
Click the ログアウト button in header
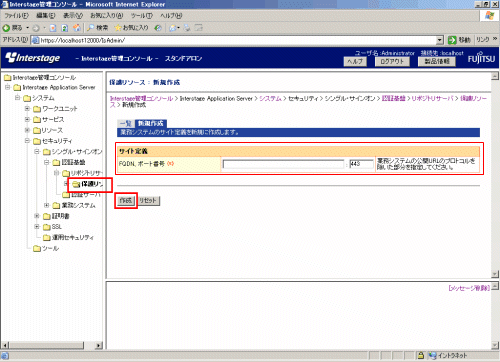point(392,62)
